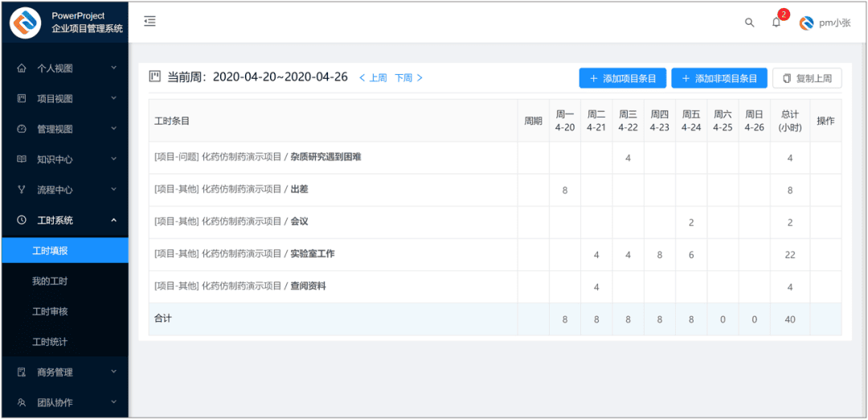Open the 个人视图 menu label

(55, 68)
